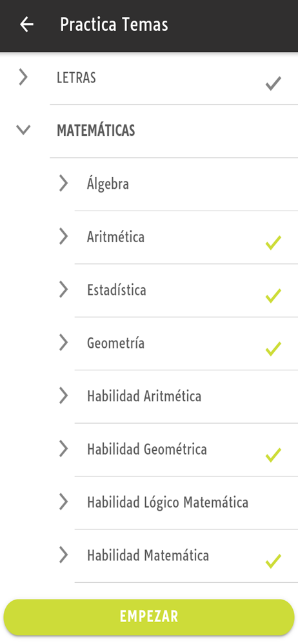
Task: Collapse the MATEMÁTICAS section chevron
Action: click(x=23, y=130)
